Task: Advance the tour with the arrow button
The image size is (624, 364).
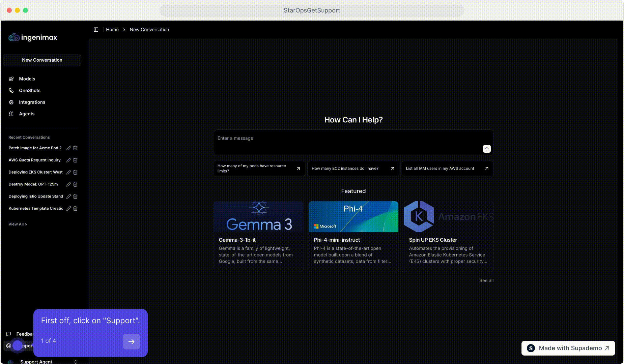Action: coord(131,341)
